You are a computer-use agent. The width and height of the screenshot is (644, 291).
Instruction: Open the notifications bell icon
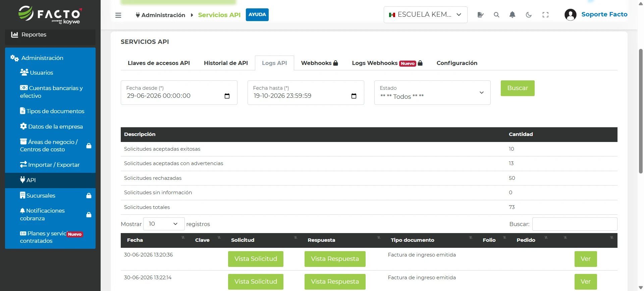tap(512, 15)
